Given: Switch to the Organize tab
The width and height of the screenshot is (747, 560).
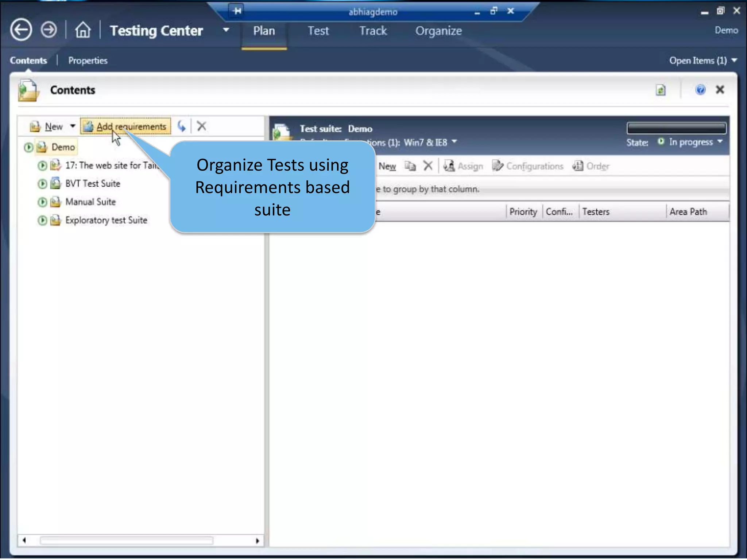Looking at the screenshot, I should click(x=438, y=31).
